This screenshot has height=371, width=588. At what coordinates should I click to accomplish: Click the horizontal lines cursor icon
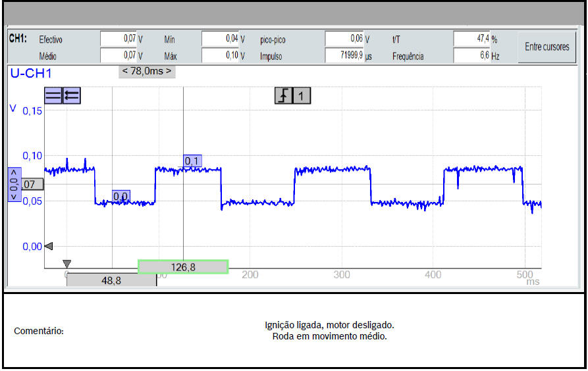click(x=53, y=96)
